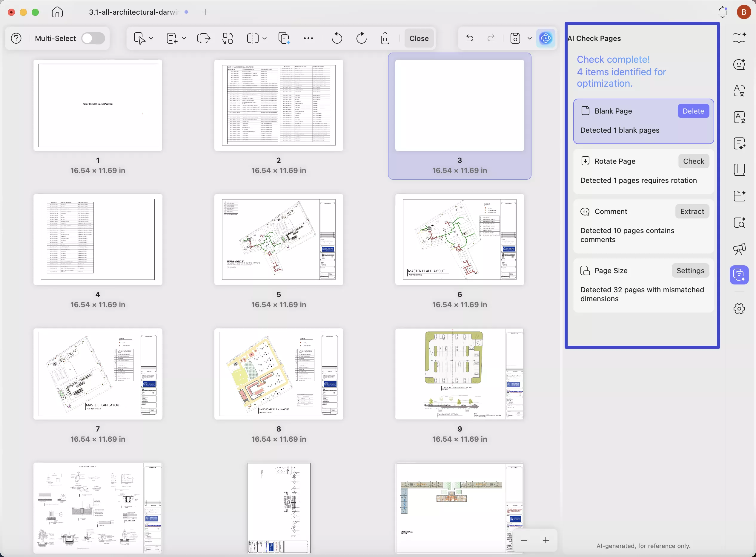
Task: Expand the select pages dropdown arrow
Action: click(x=151, y=39)
